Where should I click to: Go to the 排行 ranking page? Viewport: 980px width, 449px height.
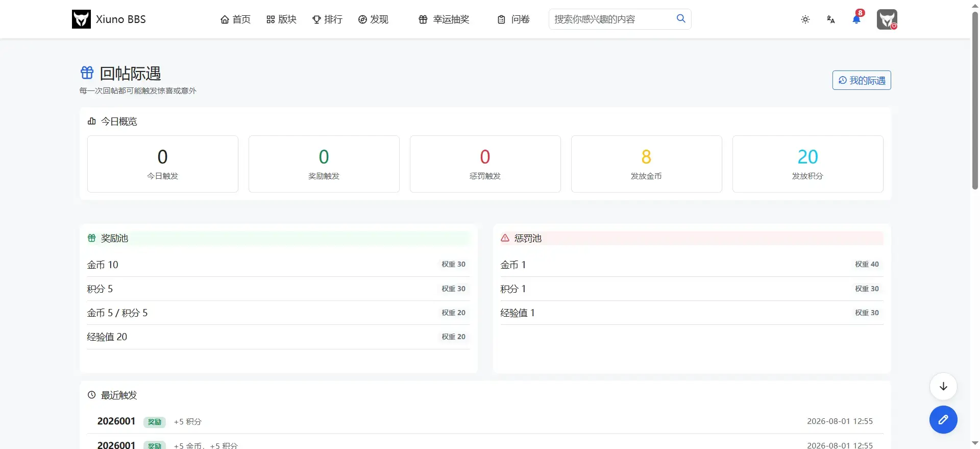[x=327, y=19]
